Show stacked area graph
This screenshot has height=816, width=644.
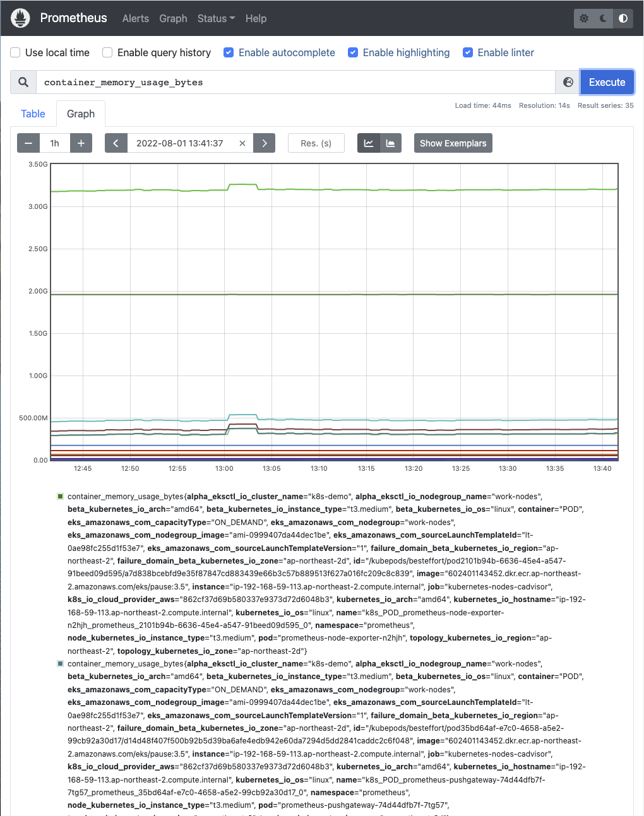tap(391, 143)
